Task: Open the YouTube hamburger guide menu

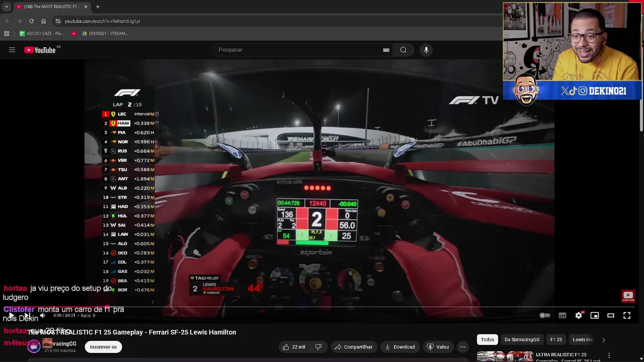Action: (12, 50)
